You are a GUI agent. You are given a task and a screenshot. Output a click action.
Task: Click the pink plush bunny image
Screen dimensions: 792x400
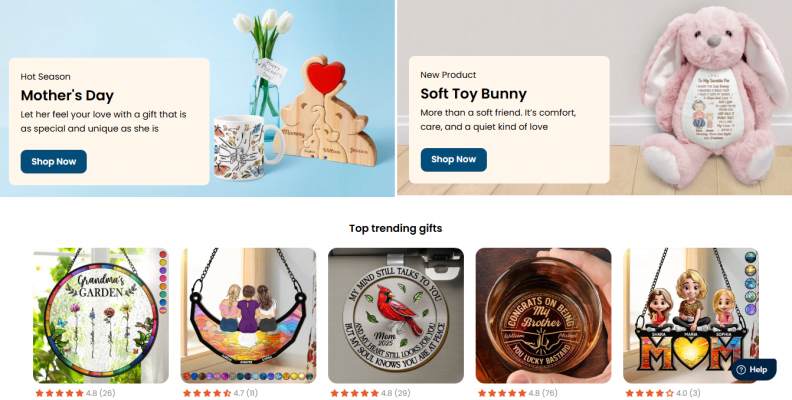click(712, 97)
